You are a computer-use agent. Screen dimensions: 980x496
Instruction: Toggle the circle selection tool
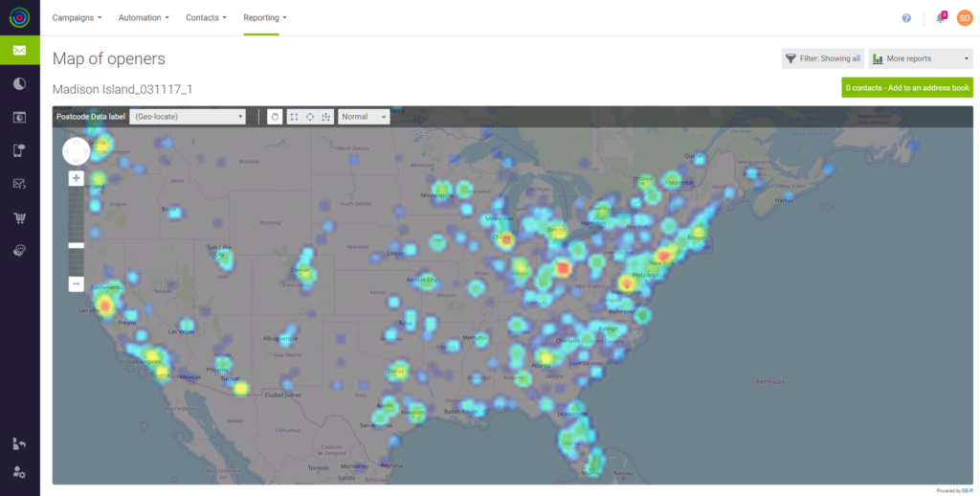310,117
